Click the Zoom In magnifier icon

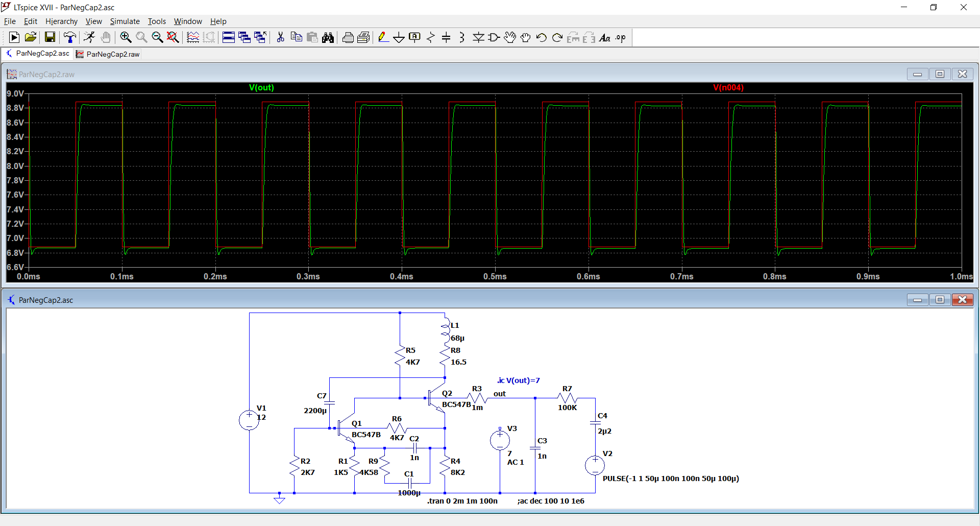click(x=126, y=37)
